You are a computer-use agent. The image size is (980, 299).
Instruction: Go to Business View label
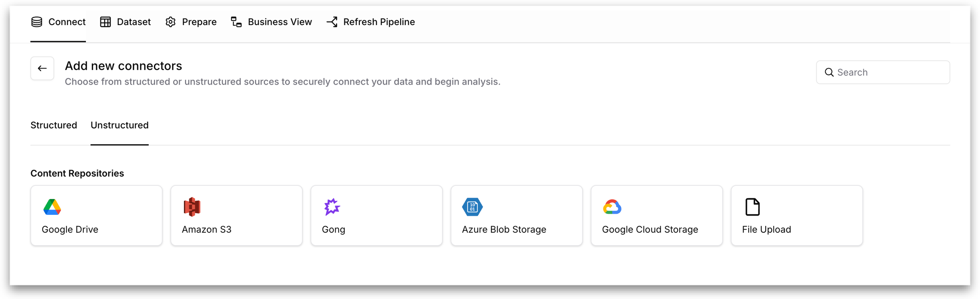(279, 22)
